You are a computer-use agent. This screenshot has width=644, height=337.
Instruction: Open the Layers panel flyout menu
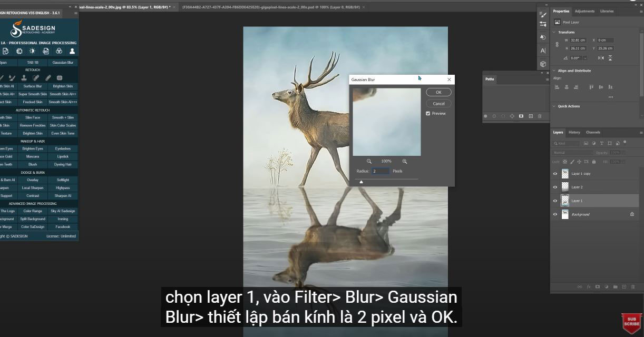(641, 133)
